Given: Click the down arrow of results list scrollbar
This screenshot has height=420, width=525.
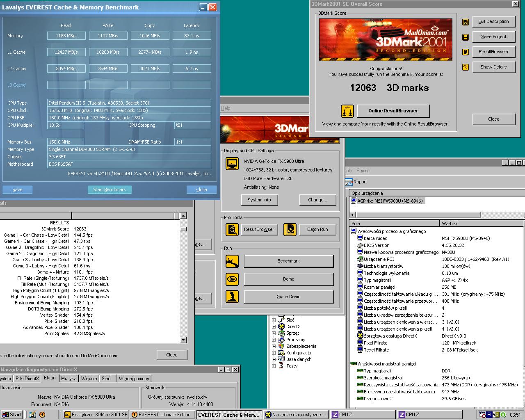Looking at the screenshot, I should pos(183,340).
